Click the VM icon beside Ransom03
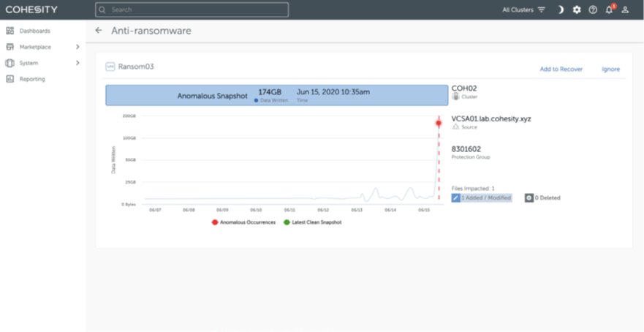The width and height of the screenshot is (644, 332). (110, 67)
